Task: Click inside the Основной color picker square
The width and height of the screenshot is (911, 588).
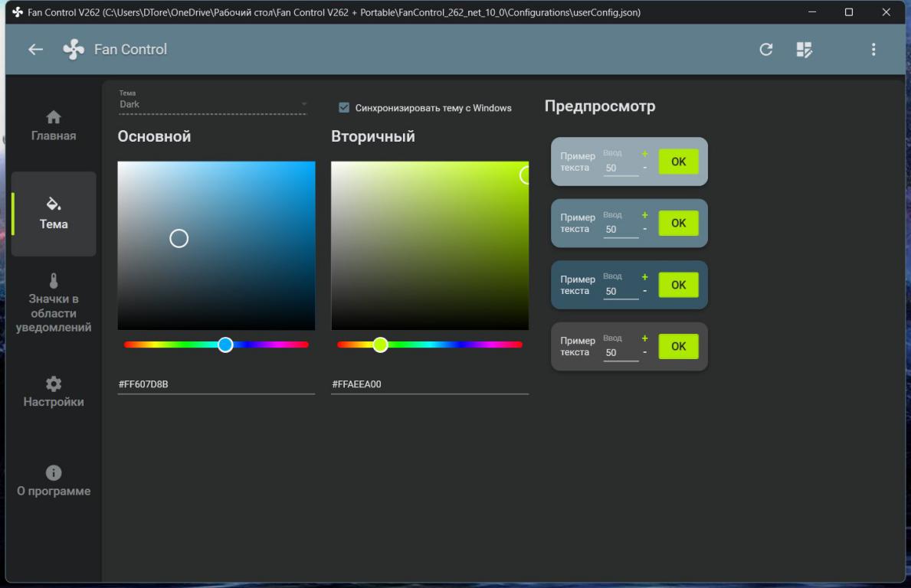Action: click(x=216, y=245)
